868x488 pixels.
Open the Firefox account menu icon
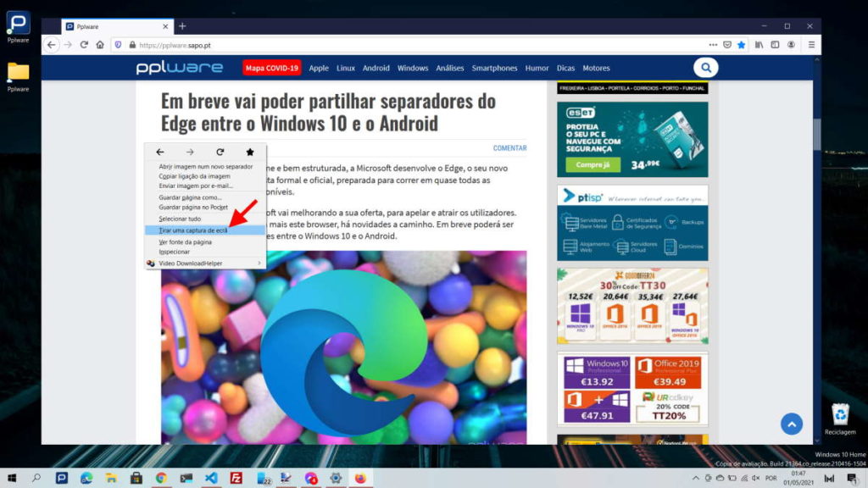[x=791, y=44]
